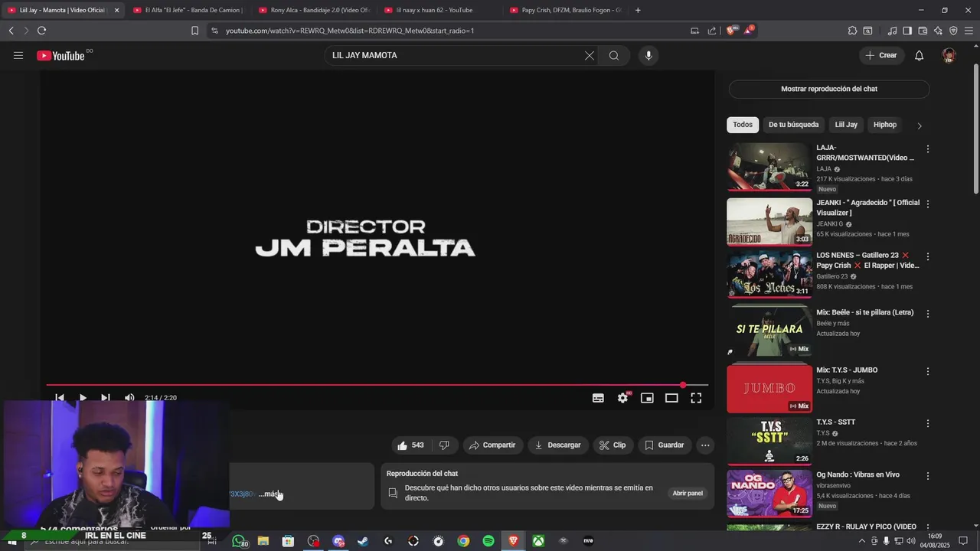
Task: Open LAJA GRRR/MOSTWANTED video thumbnail
Action: (769, 167)
